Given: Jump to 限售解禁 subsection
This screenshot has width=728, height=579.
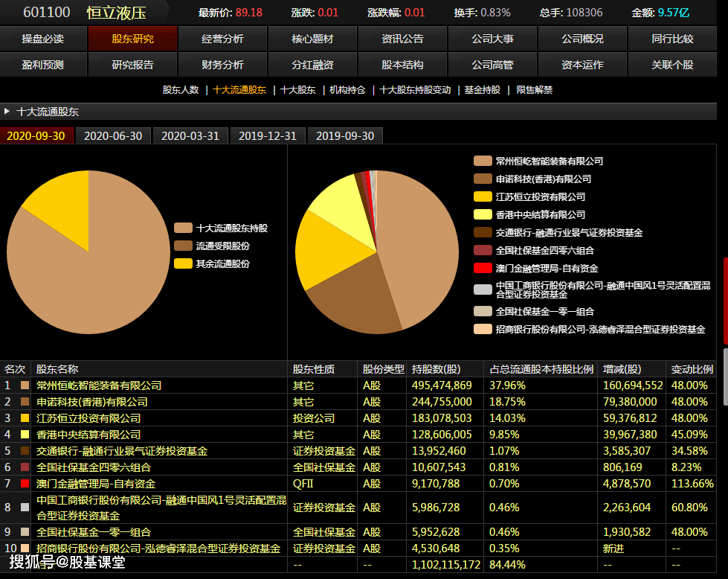Looking at the screenshot, I should (535, 90).
